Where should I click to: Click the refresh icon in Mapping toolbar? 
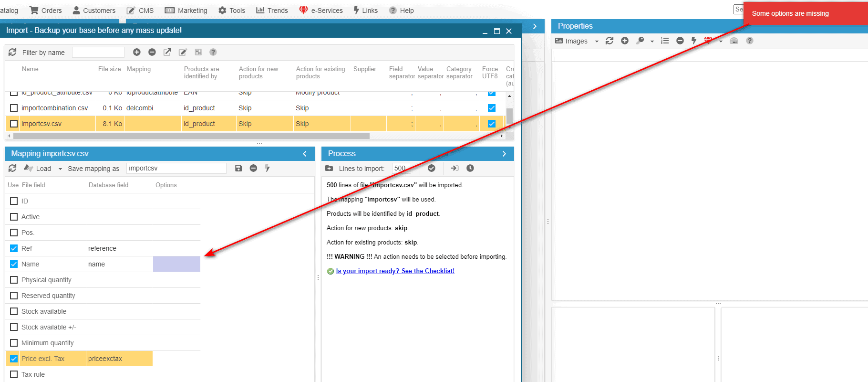tap(13, 168)
